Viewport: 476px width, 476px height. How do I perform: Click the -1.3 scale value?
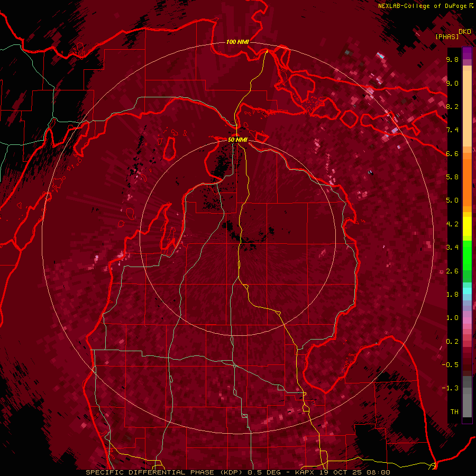point(450,388)
